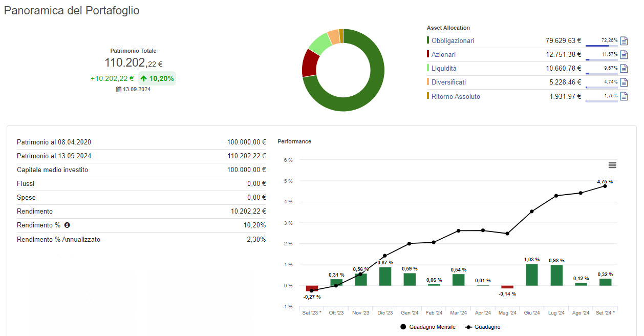Open the Ritorno Assoluto detail document icon
The height and width of the screenshot is (336, 644).
(624, 96)
